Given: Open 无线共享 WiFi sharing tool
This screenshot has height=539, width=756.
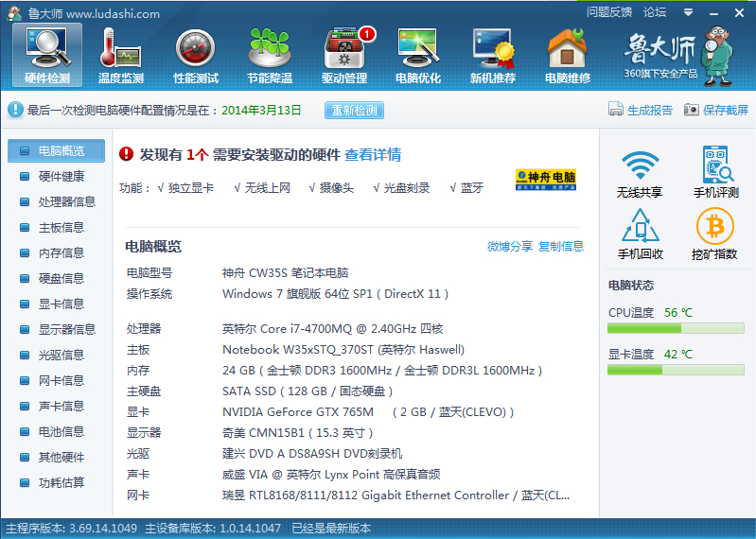Looking at the screenshot, I should [640, 174].
